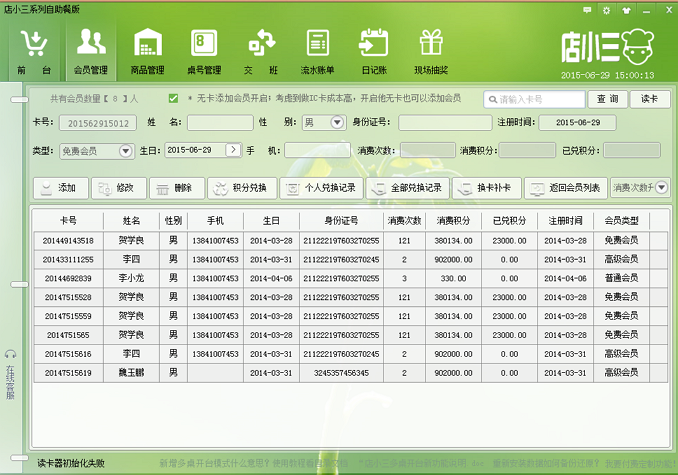Toggle the 无卡添加会员 checkbox
The width and height of the screenshot is (678, 475).
click(174, 99)
